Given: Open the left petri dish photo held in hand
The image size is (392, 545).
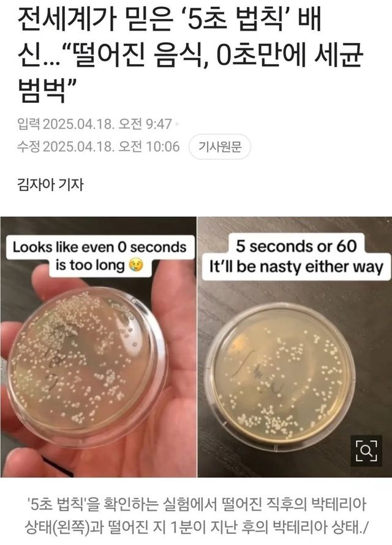Looking at the screenshot, I should coord(99,347).
